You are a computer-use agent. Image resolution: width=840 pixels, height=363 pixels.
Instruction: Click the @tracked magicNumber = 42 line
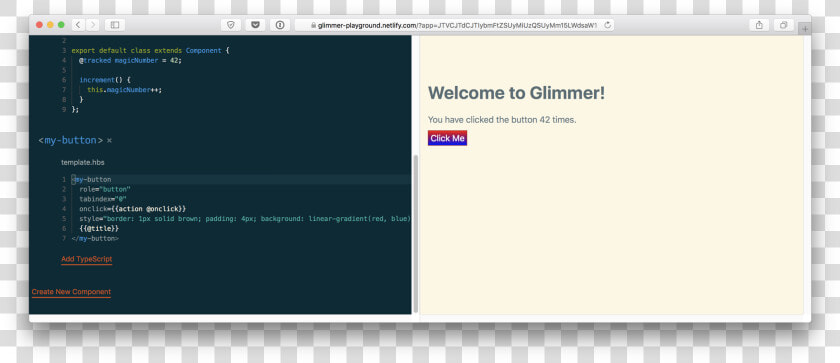point(131,60)
